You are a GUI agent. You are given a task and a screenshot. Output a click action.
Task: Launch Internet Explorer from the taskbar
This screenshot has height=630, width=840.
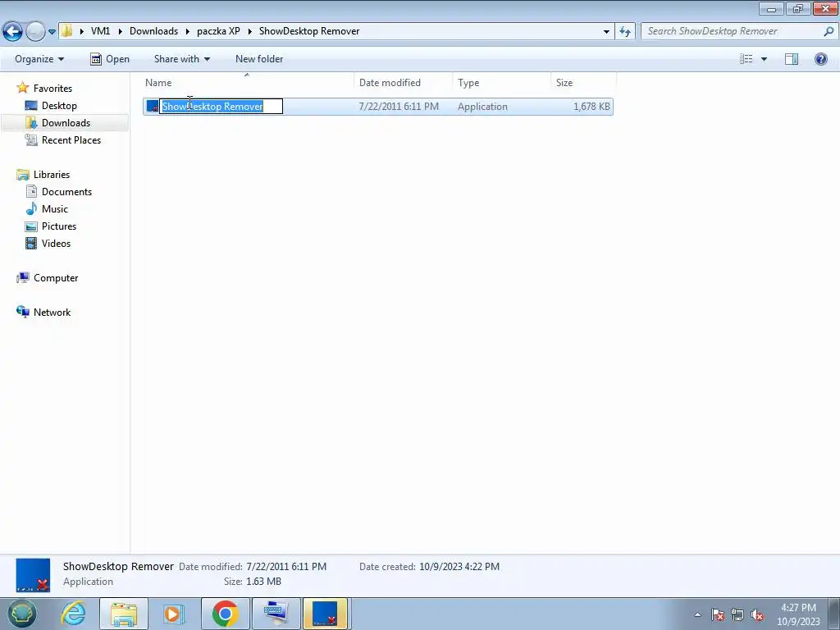click(73, 614)
